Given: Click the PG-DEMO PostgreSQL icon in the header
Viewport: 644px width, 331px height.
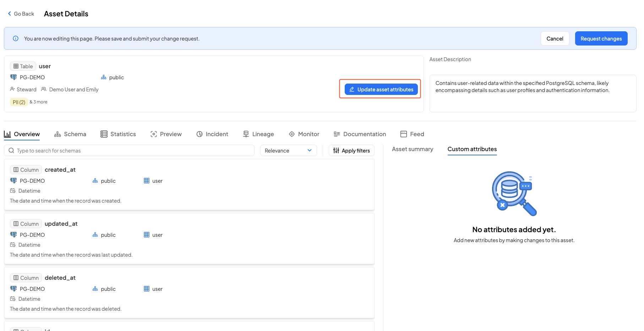Looking at the screenshot, I should pos(13,77).
